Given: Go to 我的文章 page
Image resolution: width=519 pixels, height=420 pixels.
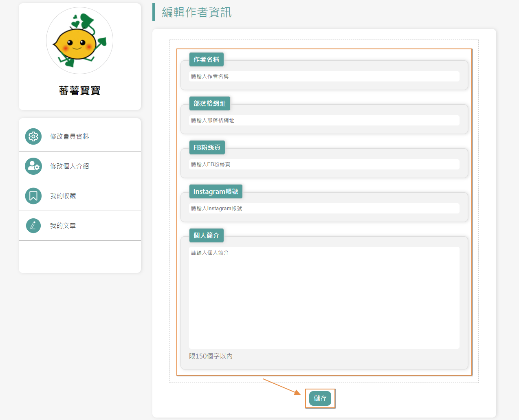Looking at the screenshot, I should 63,226.
